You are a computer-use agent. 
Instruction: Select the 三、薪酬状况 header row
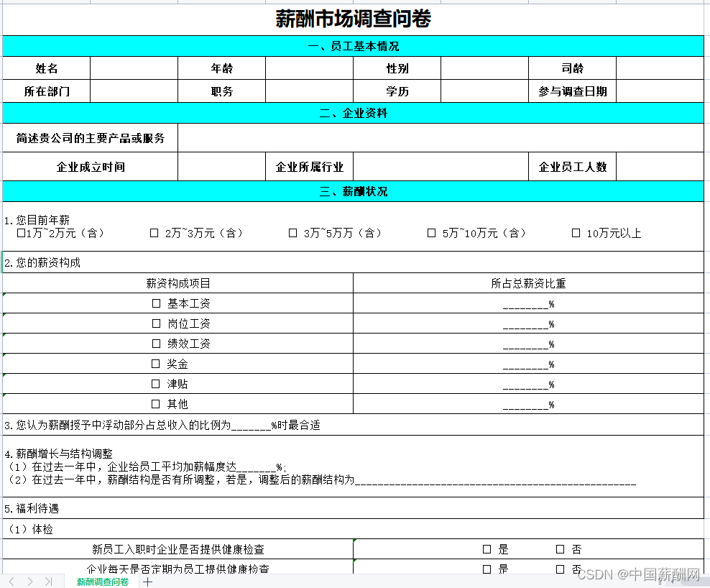[x=353, y=191]
